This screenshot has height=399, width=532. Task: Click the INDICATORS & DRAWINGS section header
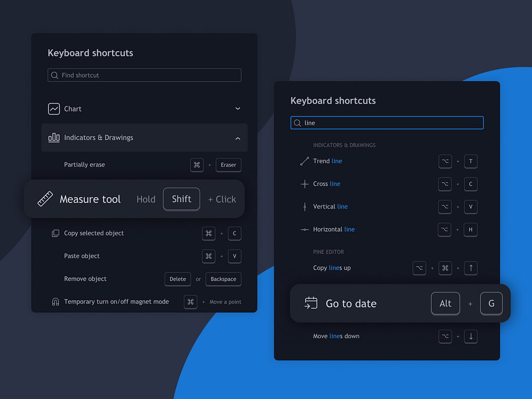coord(344,145)
